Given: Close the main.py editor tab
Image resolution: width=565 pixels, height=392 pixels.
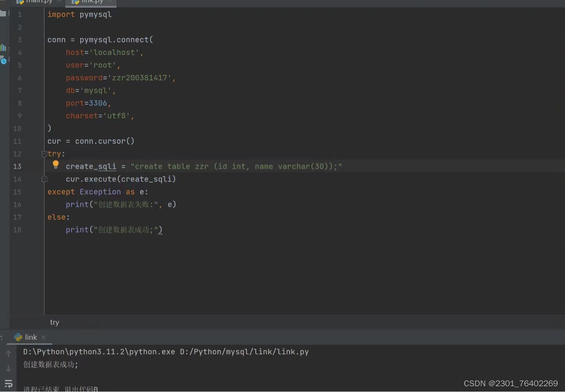Looking at the screenshot, I should click(x=59, y=2).
